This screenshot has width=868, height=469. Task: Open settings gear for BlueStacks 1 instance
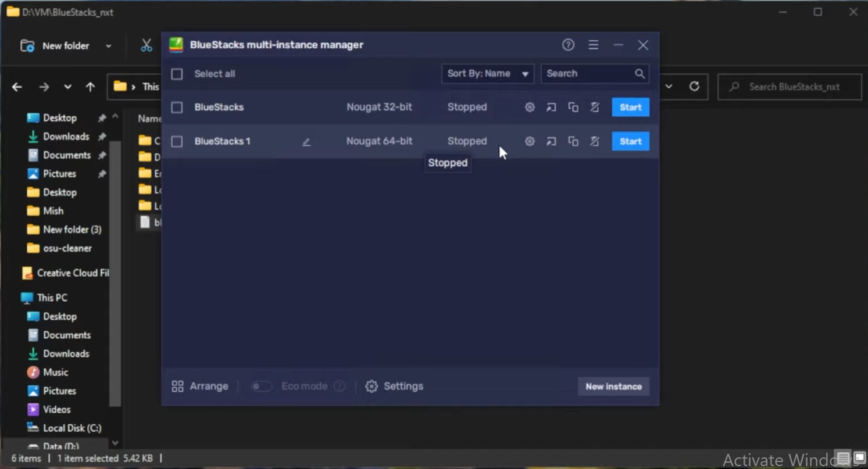pyautogui.click(x=530, y=141)
